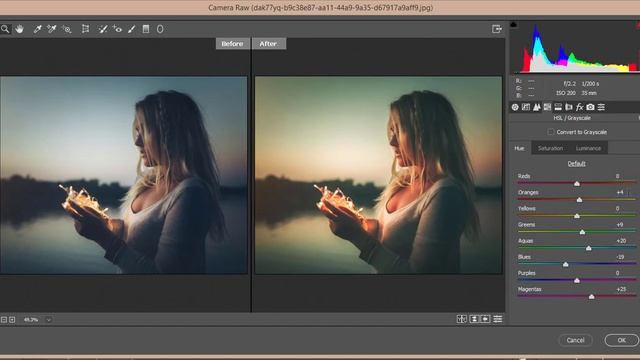Image resolution: width=640 pixels, height=360 pixels.
Task: Click the Magentas value field showing +25
Action: click(x=621, y=289)
